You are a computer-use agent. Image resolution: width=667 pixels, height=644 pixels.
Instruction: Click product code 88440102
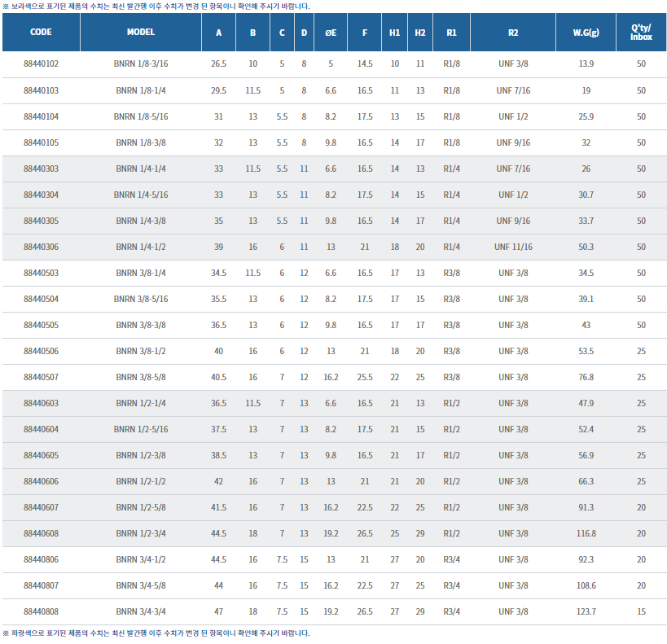[41, 64]
